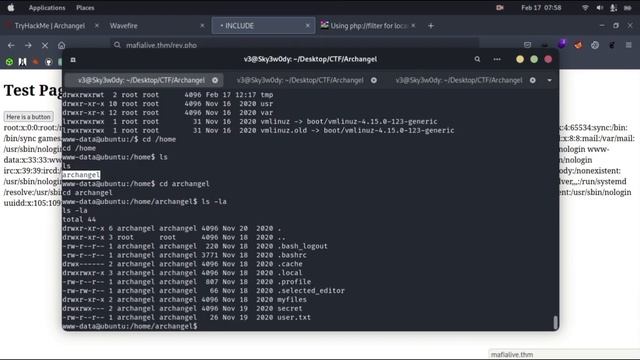The image size is (640, 360).
Task: Open a new browser tab
Action: click(x=431, y=26)
